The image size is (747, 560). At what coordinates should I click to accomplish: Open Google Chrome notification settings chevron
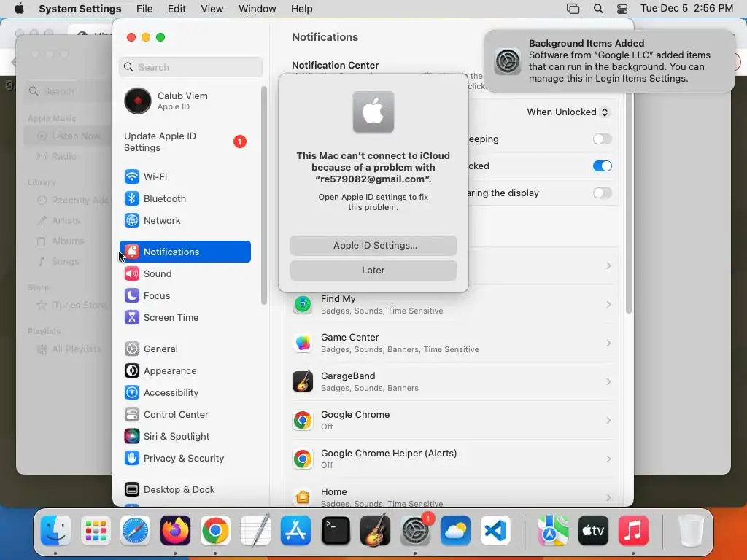[608, 420]
